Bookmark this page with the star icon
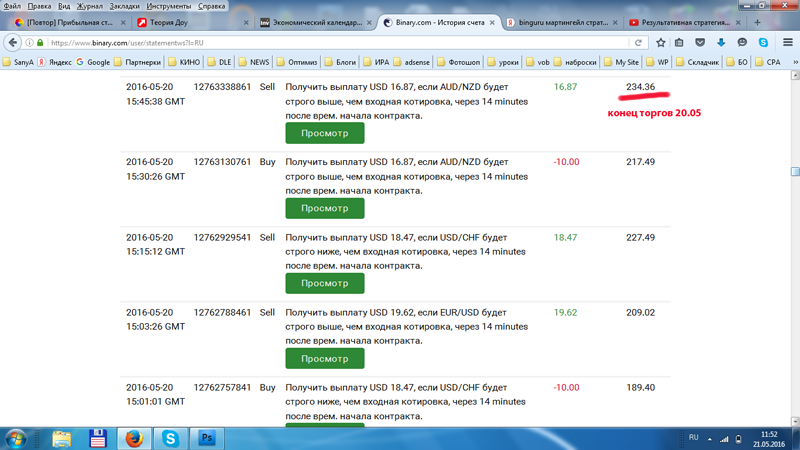Image resolution: width=800 pixels, height=450 pixels. 661,43
